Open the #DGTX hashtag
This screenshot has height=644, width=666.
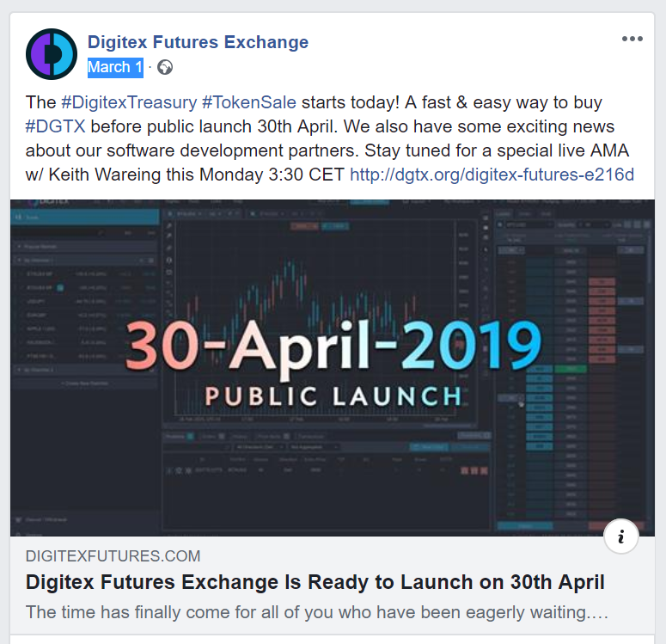click(x=55, y=126)
